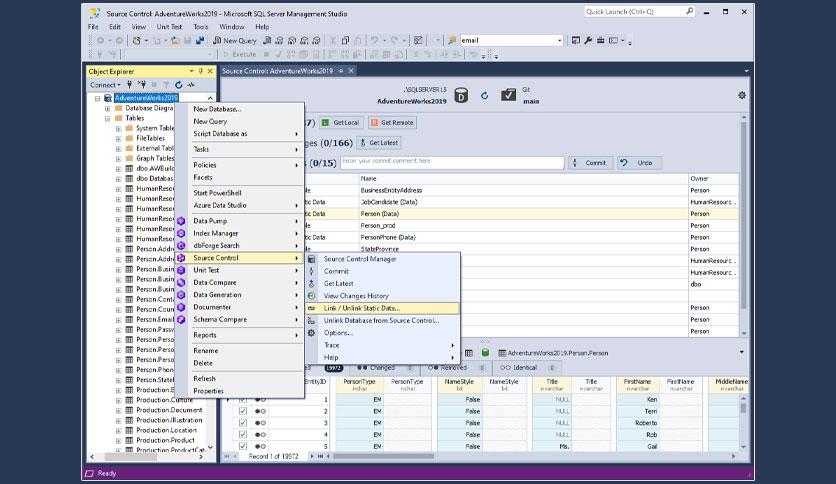
Task: Collapse the Tables folder node
Action: coord(108,118)
